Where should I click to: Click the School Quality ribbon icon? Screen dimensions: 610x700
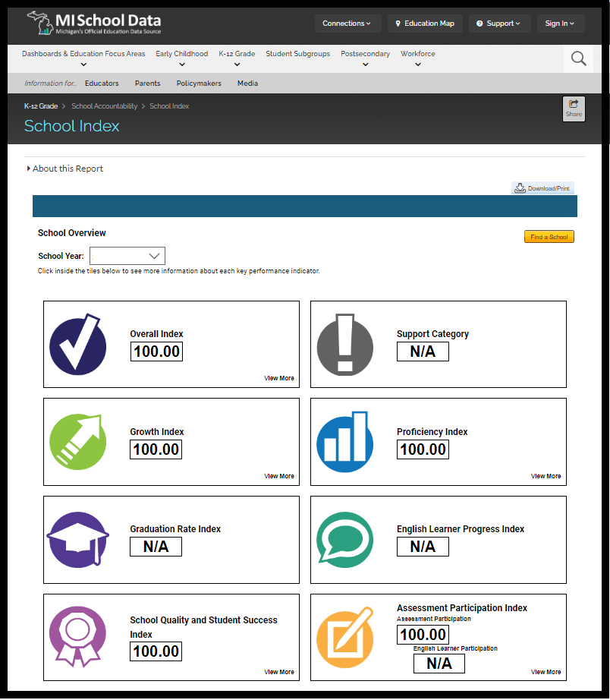[78, 637]
